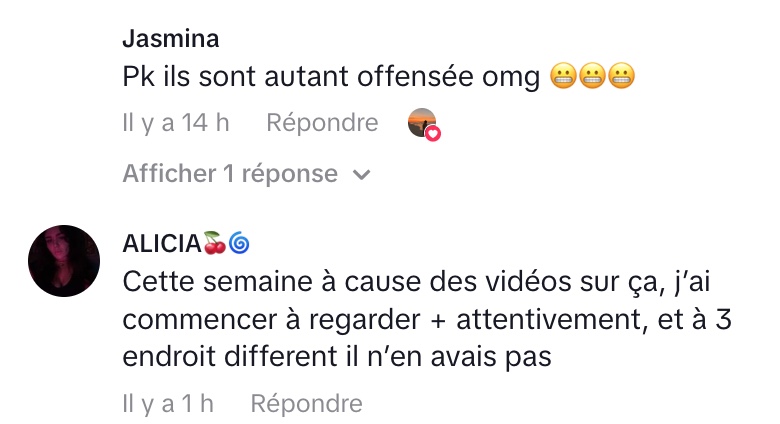Click the last grimacing emoji in Jasmina's comment
The width and height of the screenshot is (780, 424).
[621, 76]
